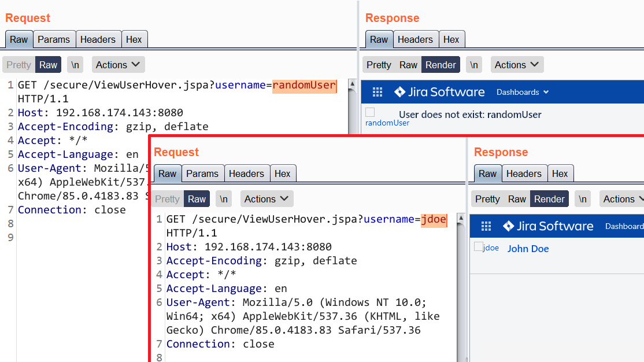Open Headers tab in upper Response panel

pyautogui.click(x=415, y=39)
